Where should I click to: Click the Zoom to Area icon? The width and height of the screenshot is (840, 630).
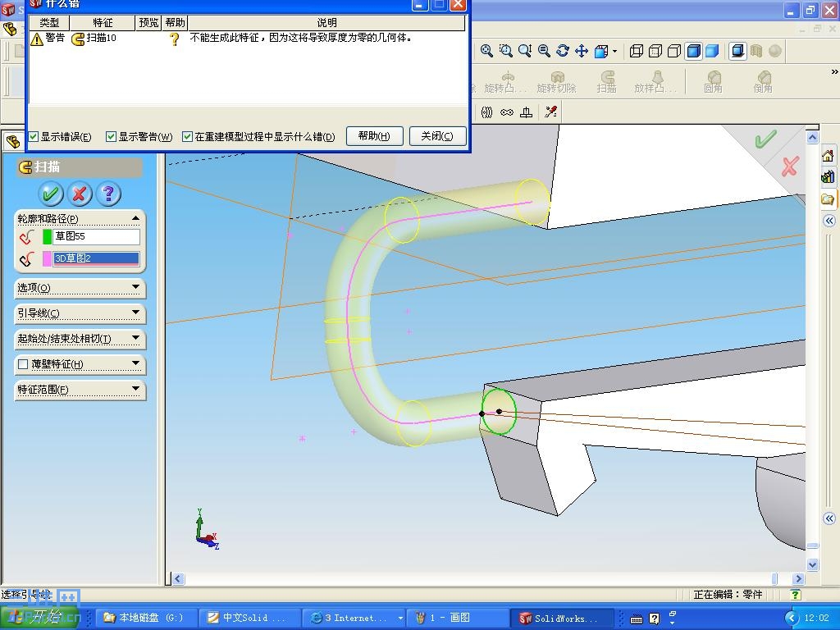[x=505, y=51]
